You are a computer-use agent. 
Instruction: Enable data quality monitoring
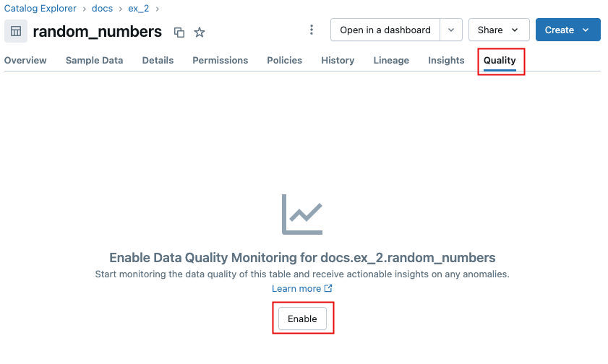pos(302,318)
